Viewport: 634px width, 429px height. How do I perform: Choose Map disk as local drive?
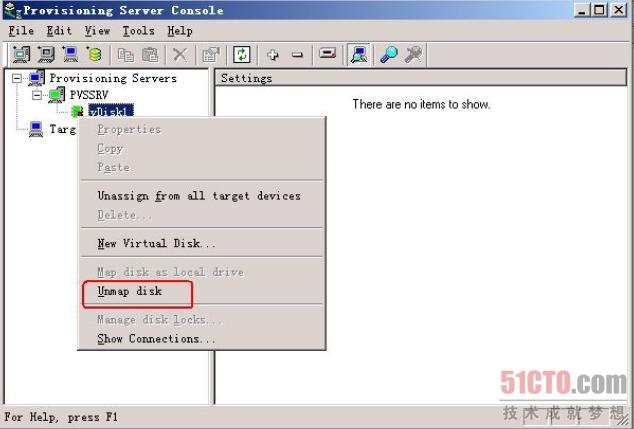point(202,272)
